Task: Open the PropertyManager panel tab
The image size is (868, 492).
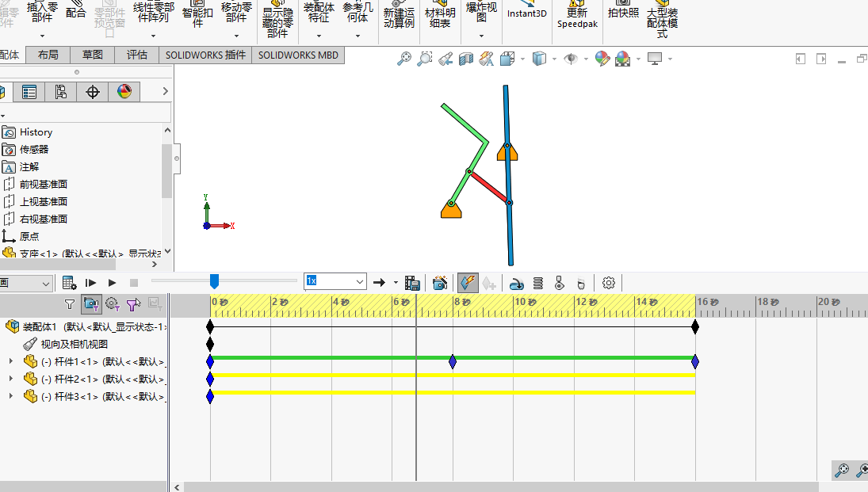Action: tap(29, 92)
